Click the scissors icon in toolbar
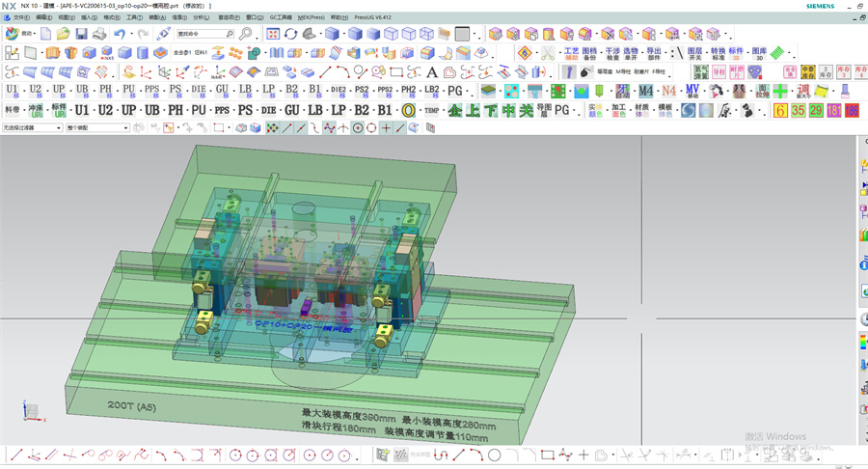 (548, 53)
